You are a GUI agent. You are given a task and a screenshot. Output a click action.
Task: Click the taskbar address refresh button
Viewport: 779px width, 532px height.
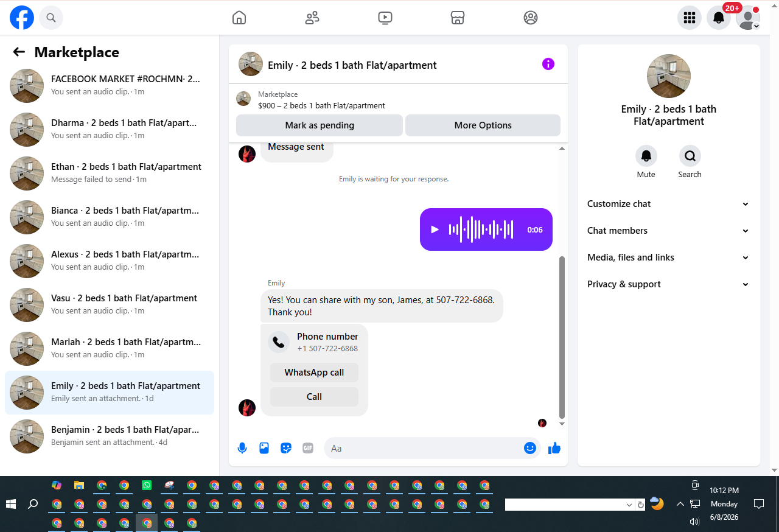(x=640, y=505)
